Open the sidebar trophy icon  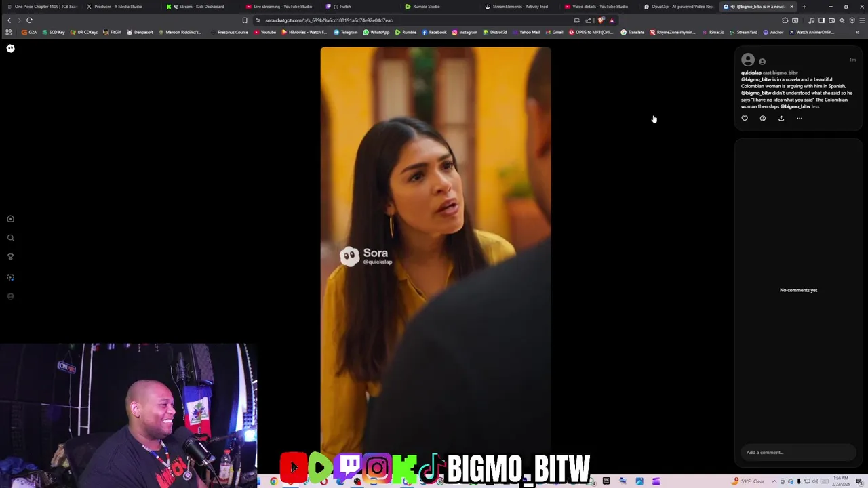pyautogui.click(x=10, y=257)
